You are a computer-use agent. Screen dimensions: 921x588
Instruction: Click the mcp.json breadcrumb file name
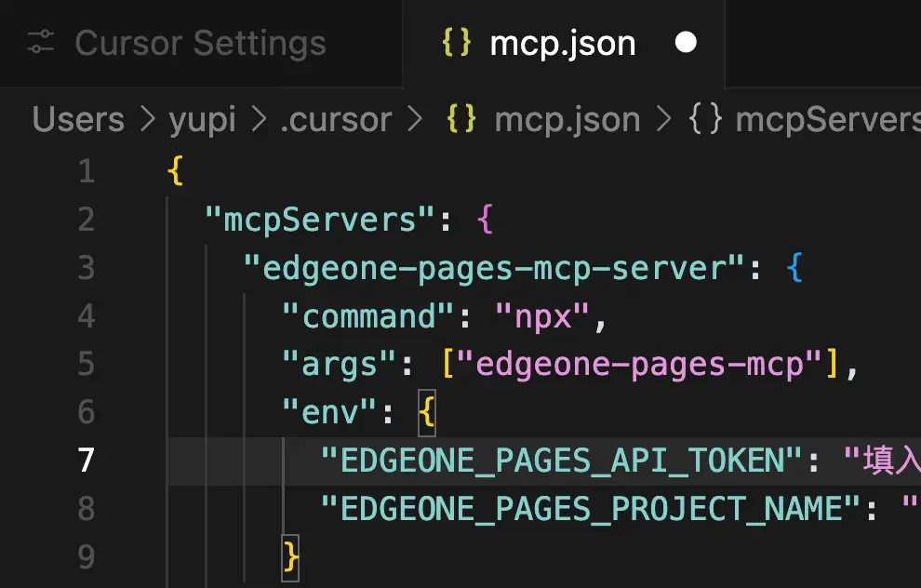(x=567, y=120)
